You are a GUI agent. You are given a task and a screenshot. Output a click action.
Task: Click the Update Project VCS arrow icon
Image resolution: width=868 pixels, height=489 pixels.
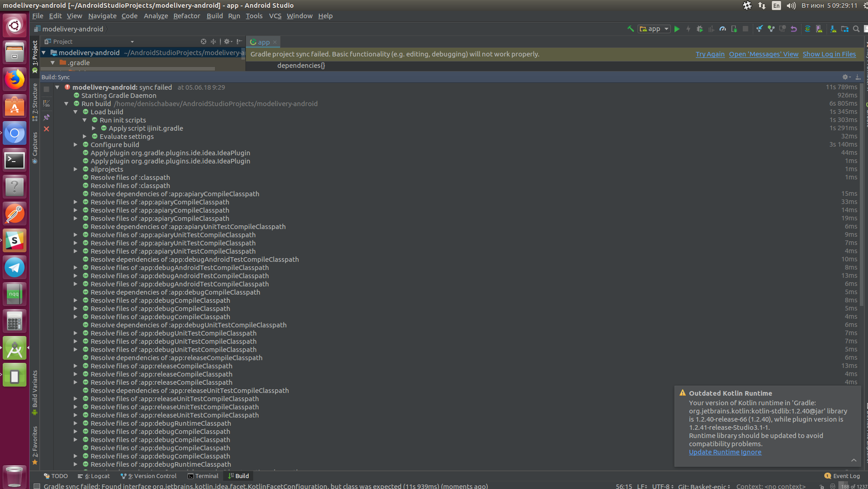coord(760,29)
